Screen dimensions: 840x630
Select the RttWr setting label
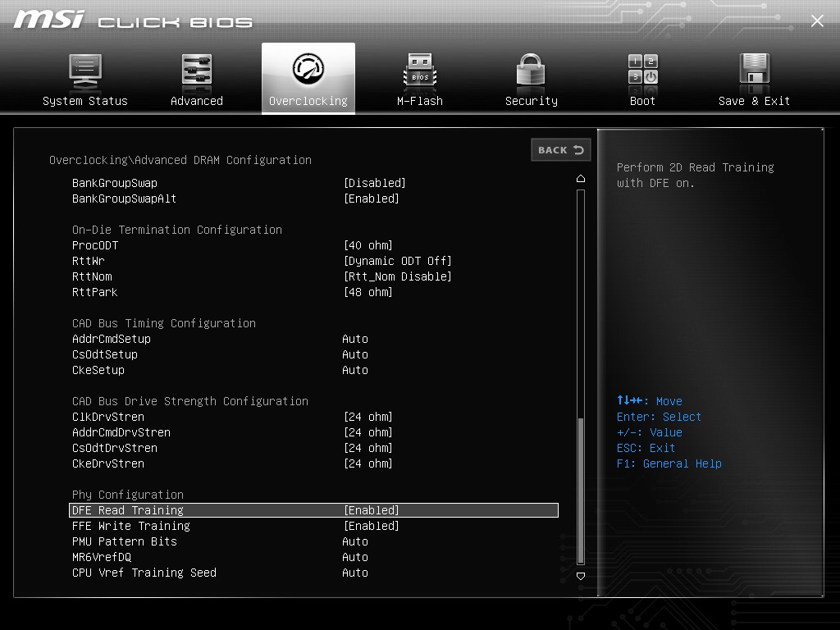[89, 261]
